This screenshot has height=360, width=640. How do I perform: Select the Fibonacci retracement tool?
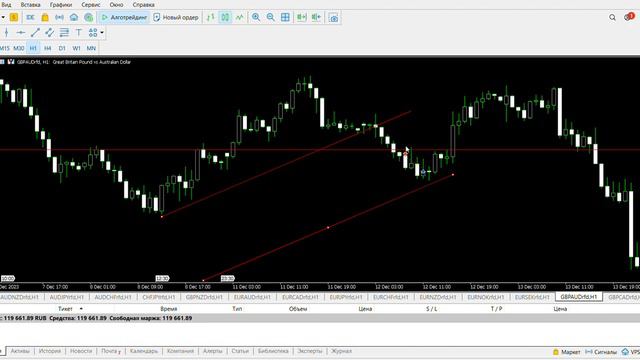(64, 33)
